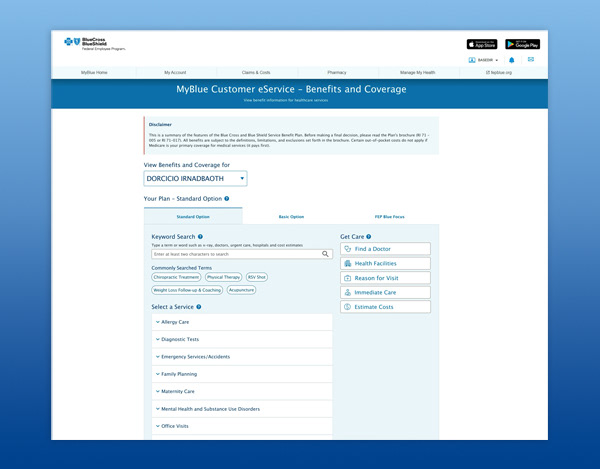Click the Health Facilities button

click(x=385, y=263)
